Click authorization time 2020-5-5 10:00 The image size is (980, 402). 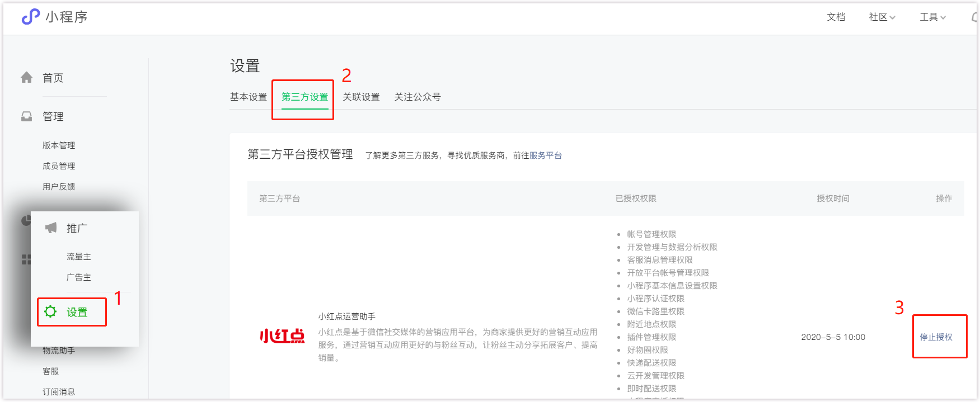(833, 337)
